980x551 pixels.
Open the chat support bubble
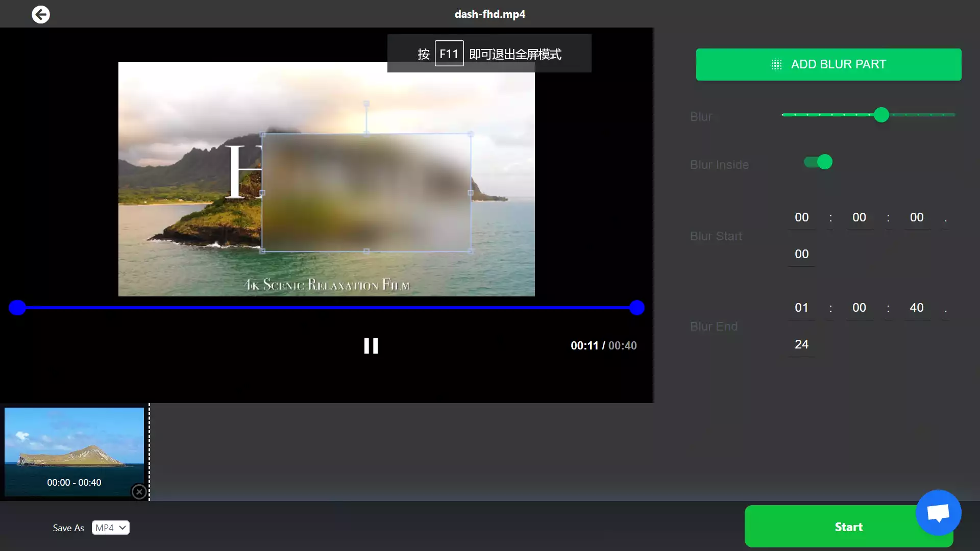(x=938, y=513)
